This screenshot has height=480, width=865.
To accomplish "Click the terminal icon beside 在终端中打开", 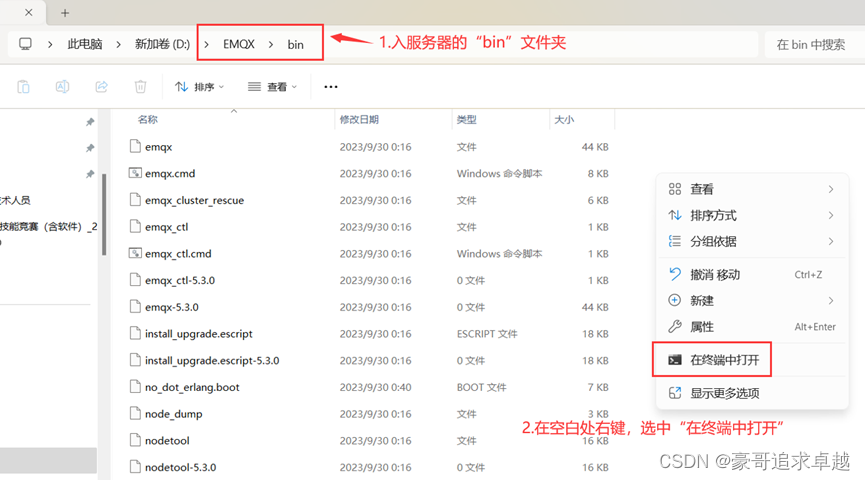I will (675, 360).
